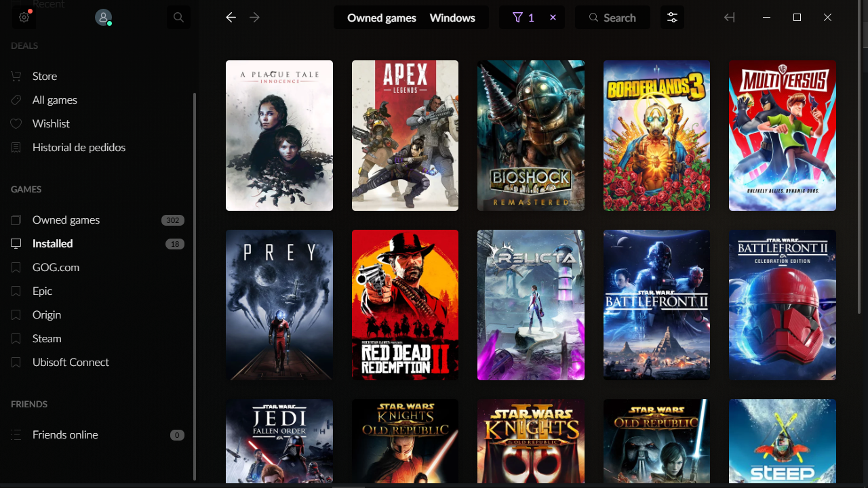Select the GOG.com label

click(56, 267)
